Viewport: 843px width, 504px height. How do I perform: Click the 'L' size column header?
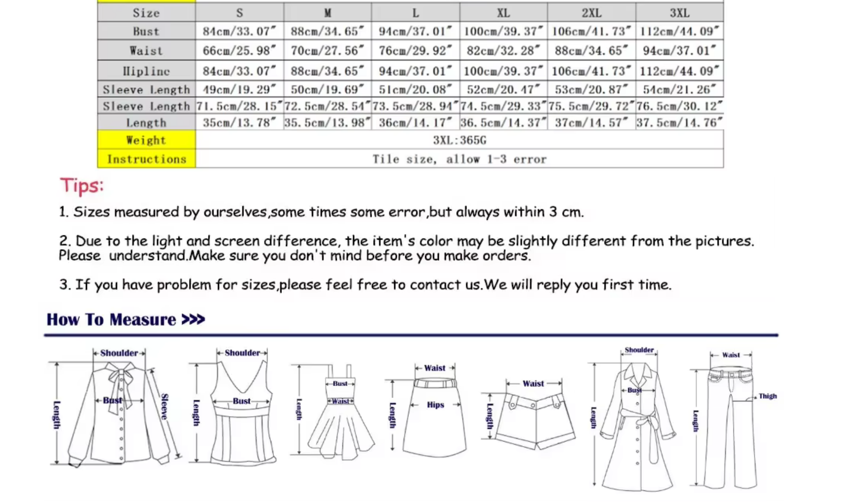coord(416,13)
